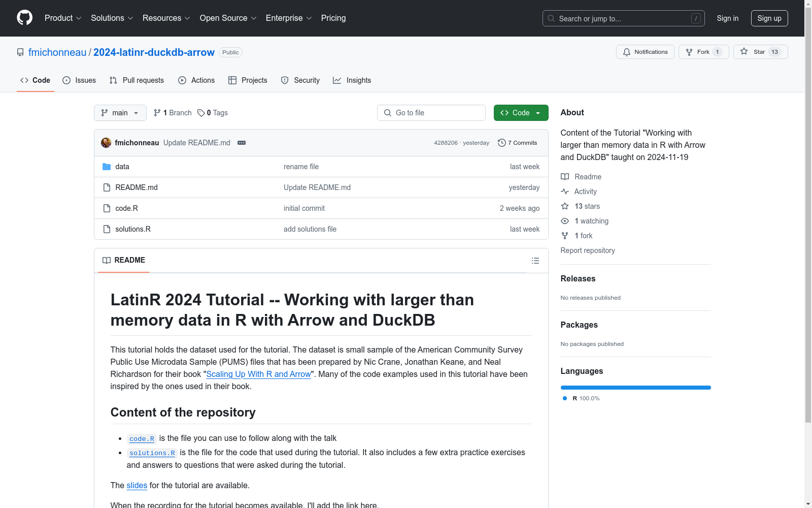Click the README book icon tab
This screenshot has width=812, height=508.
tap(107, 260)
